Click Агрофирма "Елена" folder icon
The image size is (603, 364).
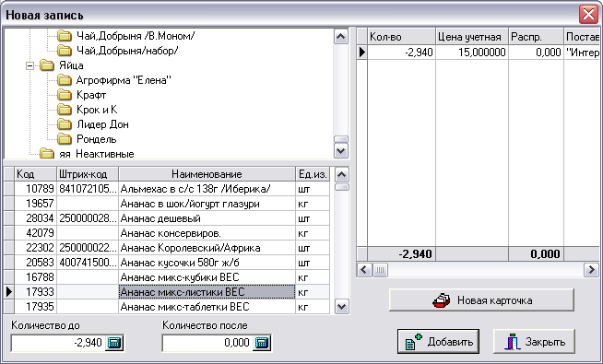65,80
